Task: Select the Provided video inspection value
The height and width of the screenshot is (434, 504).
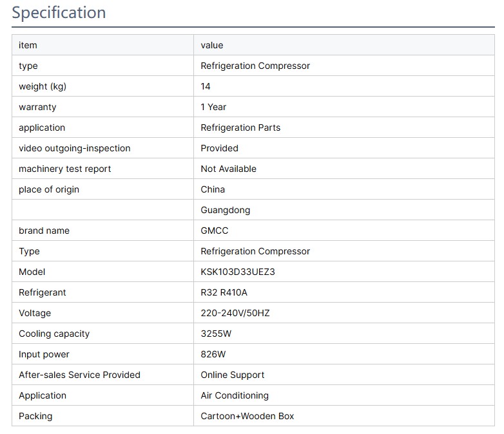Action: click(219, 148)
